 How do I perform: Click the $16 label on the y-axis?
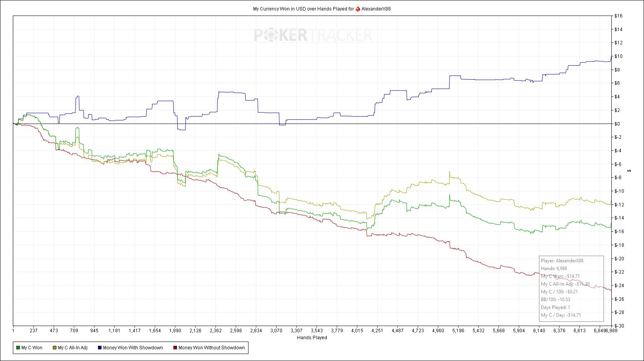point(618,16)
